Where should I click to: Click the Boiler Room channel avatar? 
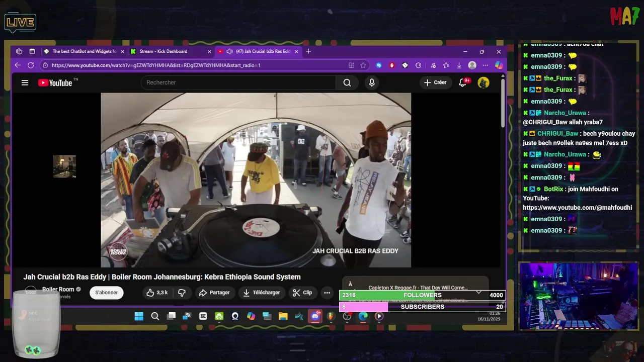point(31,292)
